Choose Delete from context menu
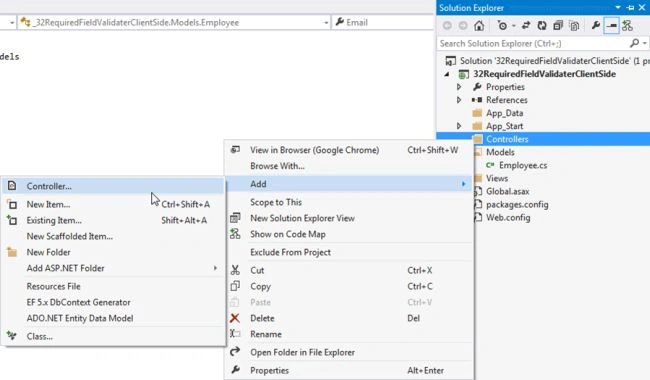This screenshot has width=650, height=380. 349,318
